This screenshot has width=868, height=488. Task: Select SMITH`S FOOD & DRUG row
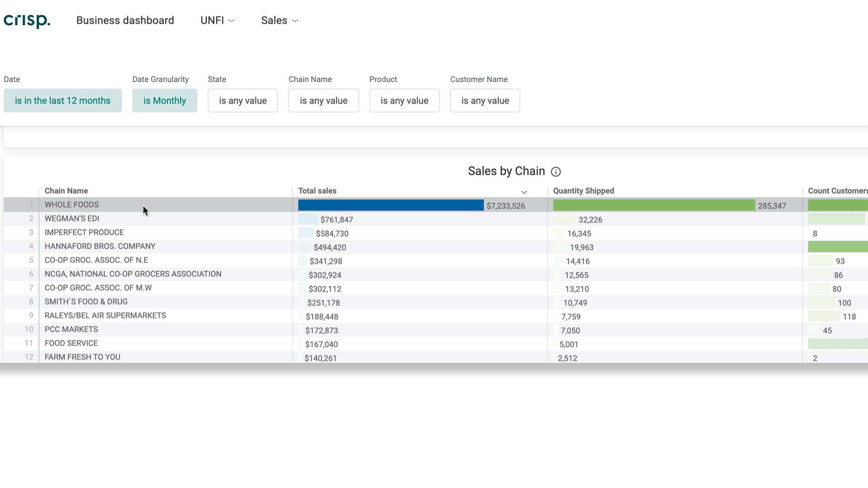point(436,302)
